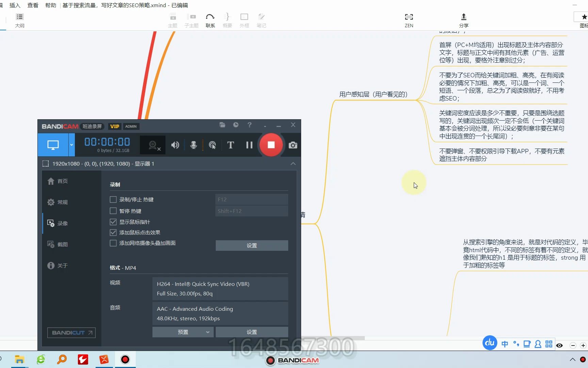Click the speaker sound icon in Bandicam
588x368 pixels.
(x=175, y=145)
